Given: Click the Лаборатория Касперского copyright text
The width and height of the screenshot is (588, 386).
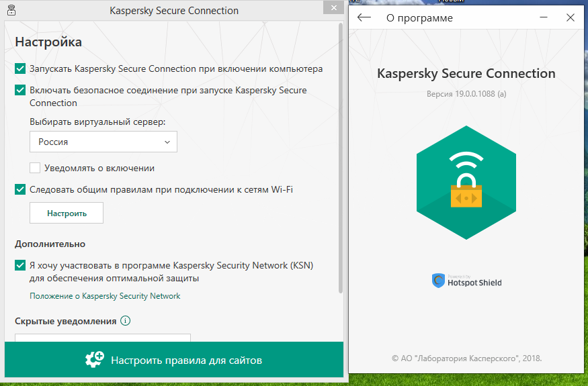Looking at the screenshot, I should pos(466,358).
